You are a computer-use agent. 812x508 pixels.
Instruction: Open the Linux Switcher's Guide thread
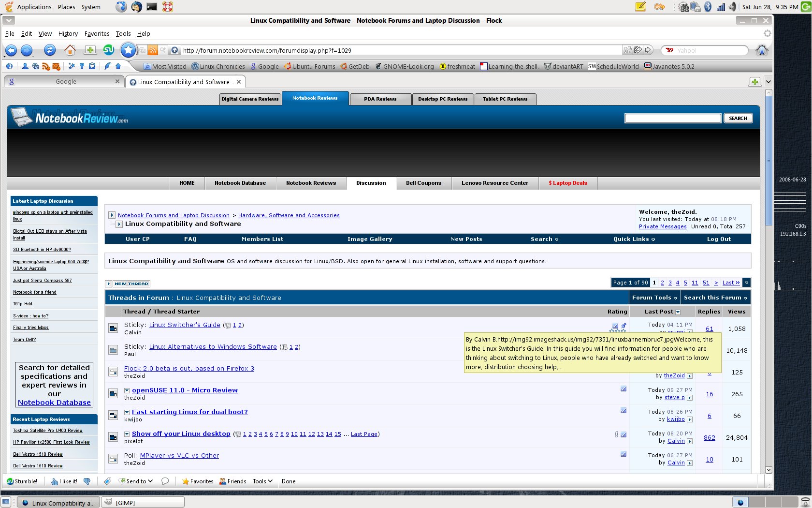coord(185,325)
